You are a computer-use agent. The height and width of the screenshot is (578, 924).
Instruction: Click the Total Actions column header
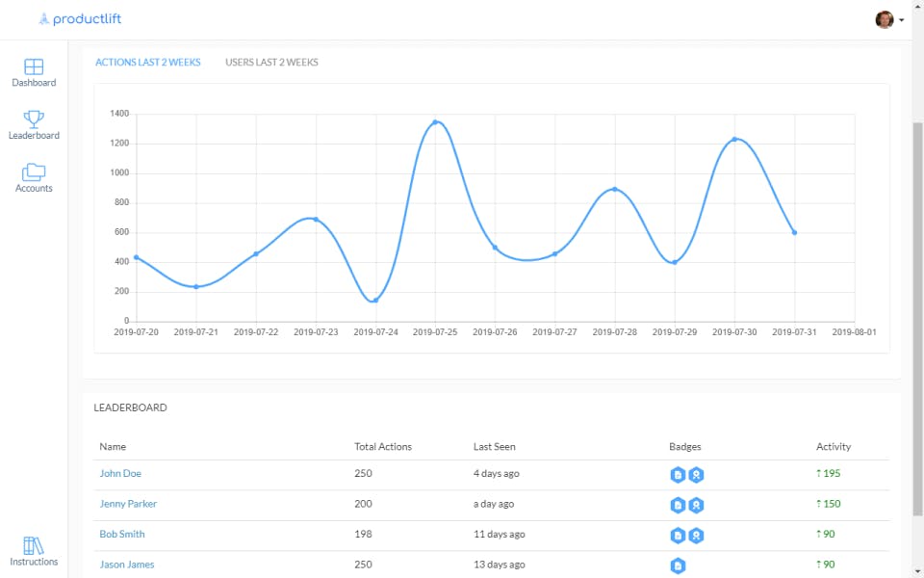[x=383, y=446]
